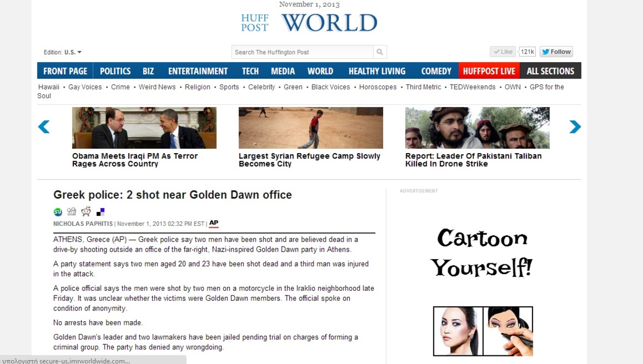Open the Syrian refugee camp photo
The width and height of the screenshot is (643, 364).
(311, 128)
